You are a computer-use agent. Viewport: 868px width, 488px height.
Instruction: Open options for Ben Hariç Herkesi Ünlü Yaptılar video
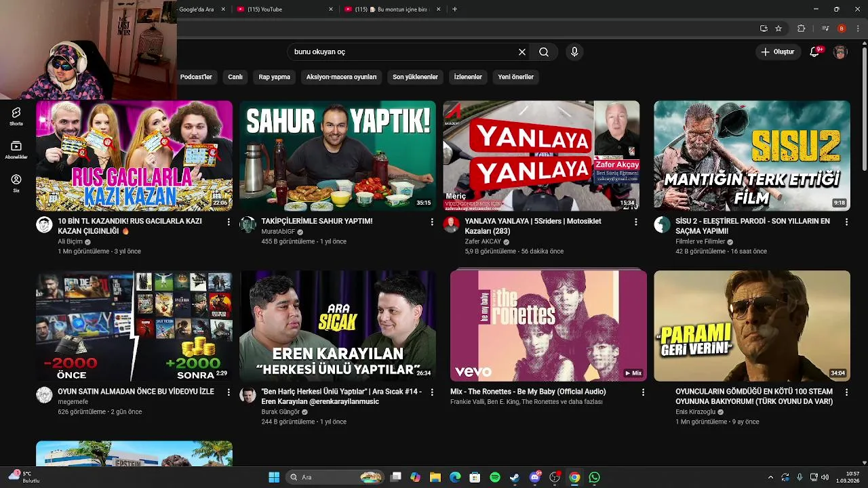432,392
